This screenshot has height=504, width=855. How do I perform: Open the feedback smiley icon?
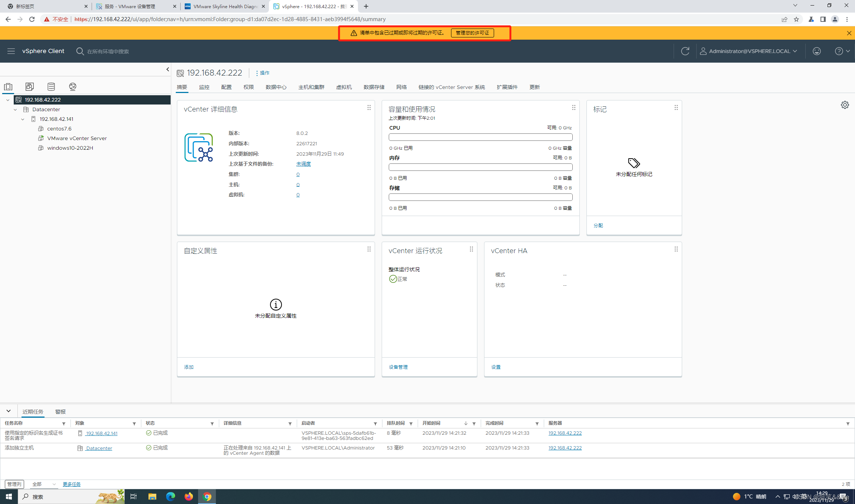(x=817, y=51)
